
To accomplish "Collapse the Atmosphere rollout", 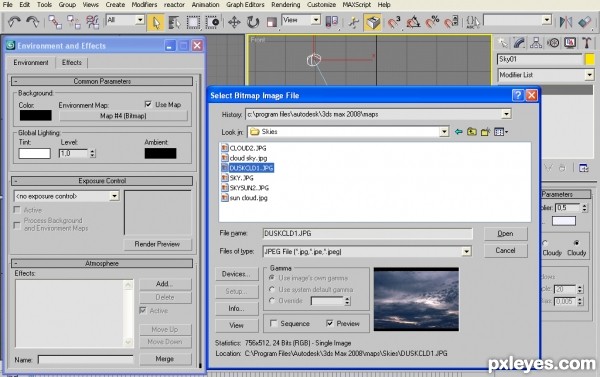I will click(102, 263).
